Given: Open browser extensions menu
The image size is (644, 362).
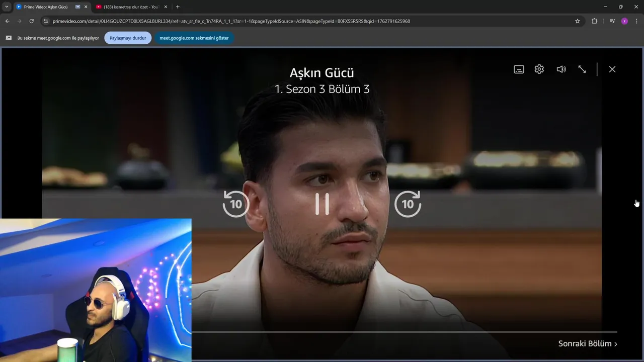Looking at the screenshot, I should click(x=595, y=21).
